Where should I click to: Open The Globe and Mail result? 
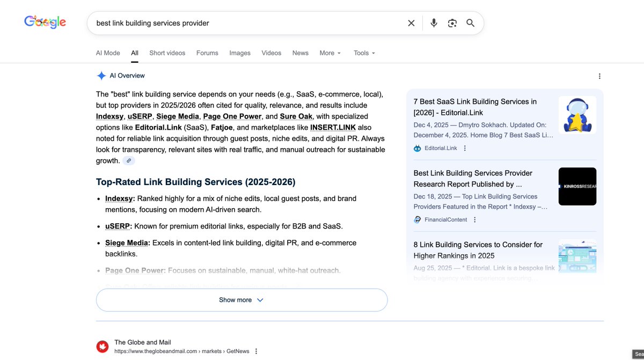142,342
